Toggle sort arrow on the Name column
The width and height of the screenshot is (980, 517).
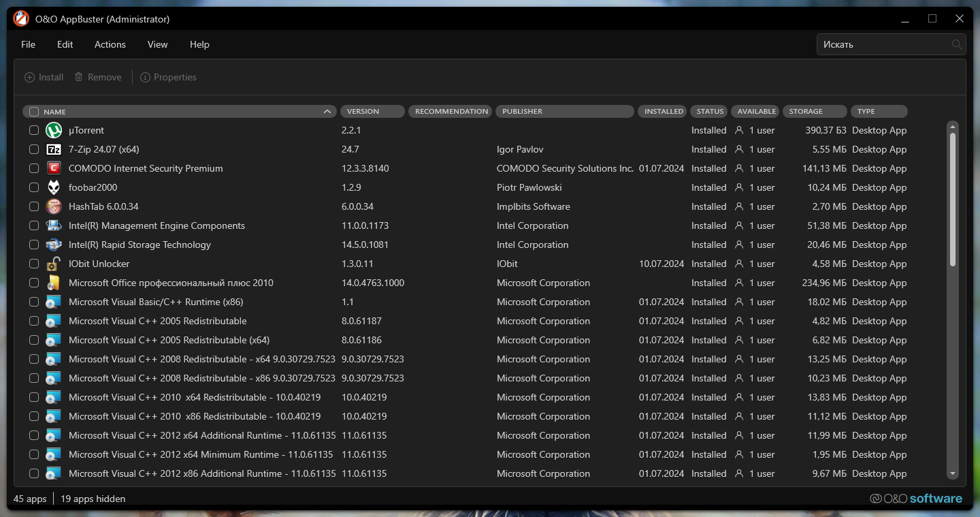327,112
